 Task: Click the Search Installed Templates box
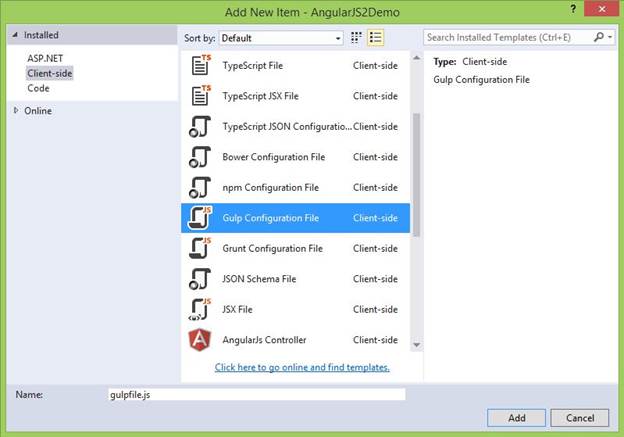(x=509, y=37)
